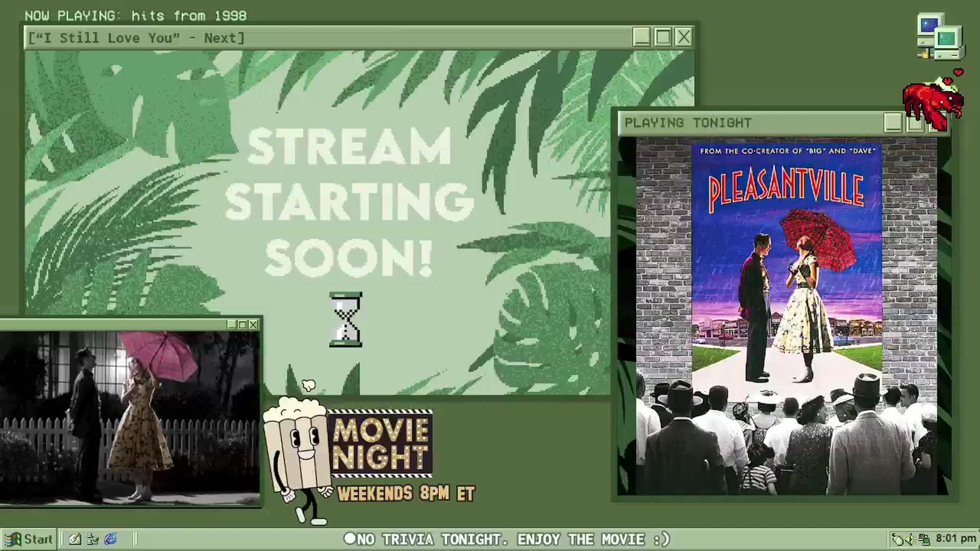Screen dimensions: 980x551
Task: Maximize the small movie clip window
Action: pos(242,324)
